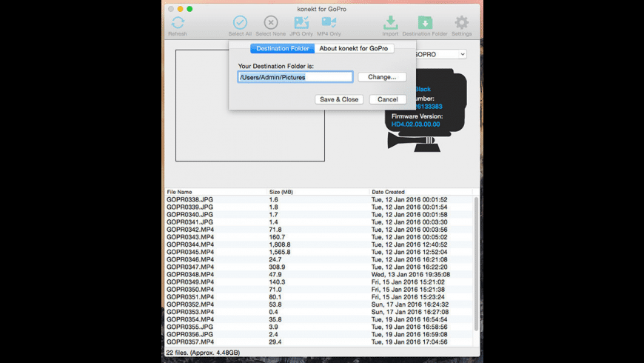The width and height of the screenshot is (644, 363).
Task: Click the Refresh toolbar icon
Action: 178,23
